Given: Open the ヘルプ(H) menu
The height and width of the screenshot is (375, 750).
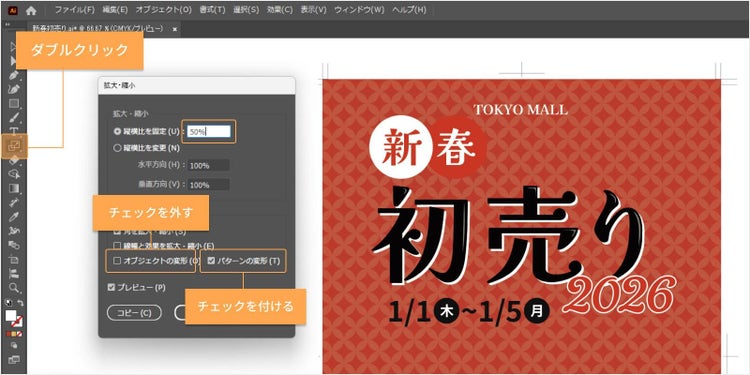Looking at the screenshot, I should click(409, 10).
